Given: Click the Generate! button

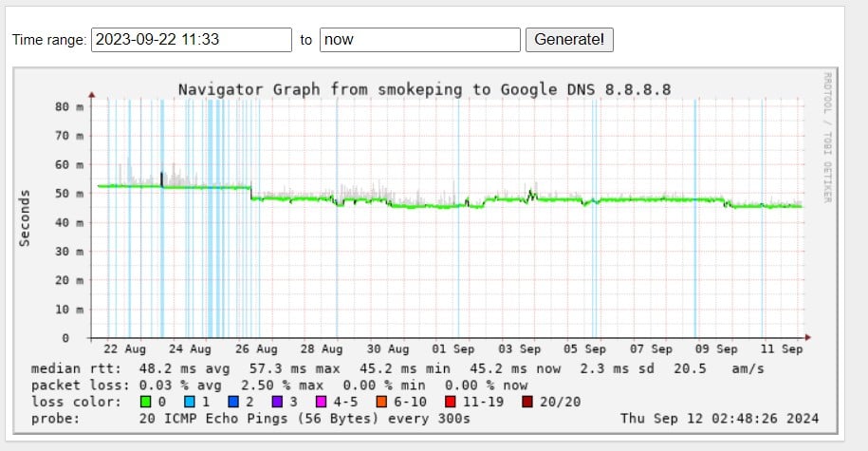Looking at the screenshot, I should (x=568, y=40).
